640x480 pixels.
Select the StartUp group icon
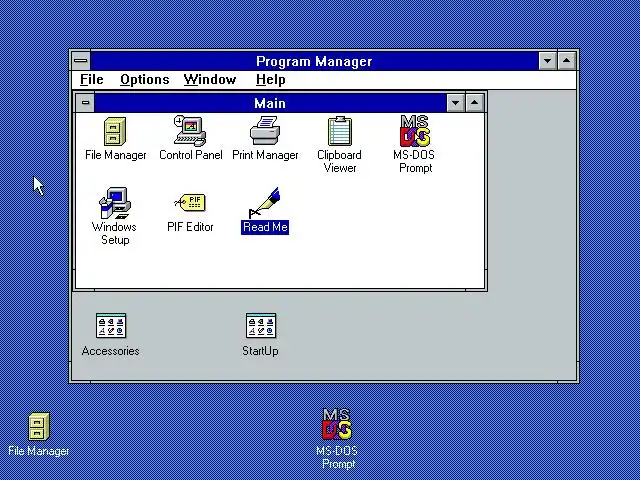261,326
